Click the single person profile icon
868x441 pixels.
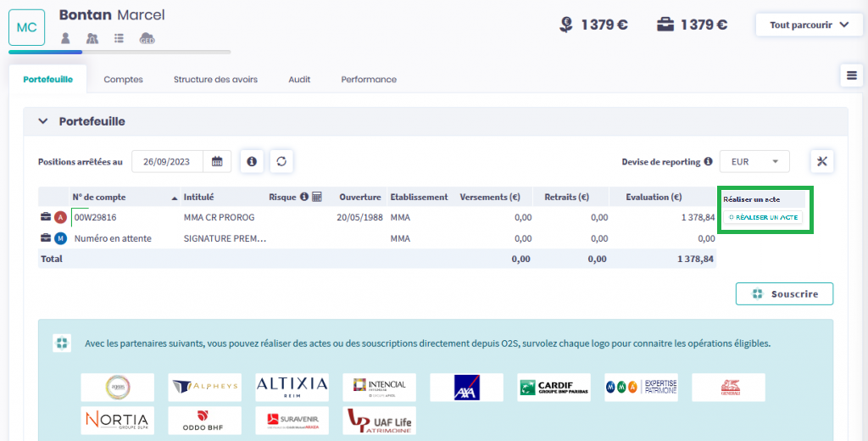click(x=65, y=38)
